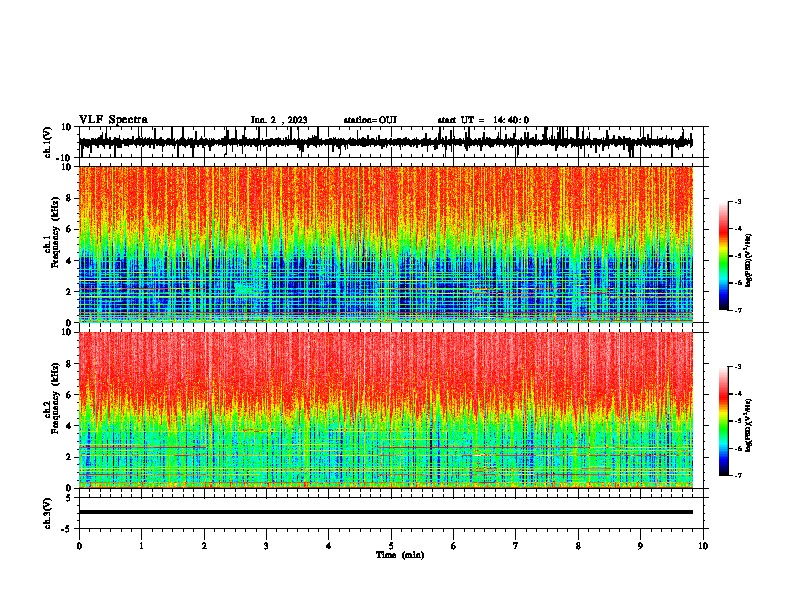The width and height of the screenshot is (792, 612).
Task: Click the ch.2 frequency axis "4" tick label
Action: pos(69,426)
